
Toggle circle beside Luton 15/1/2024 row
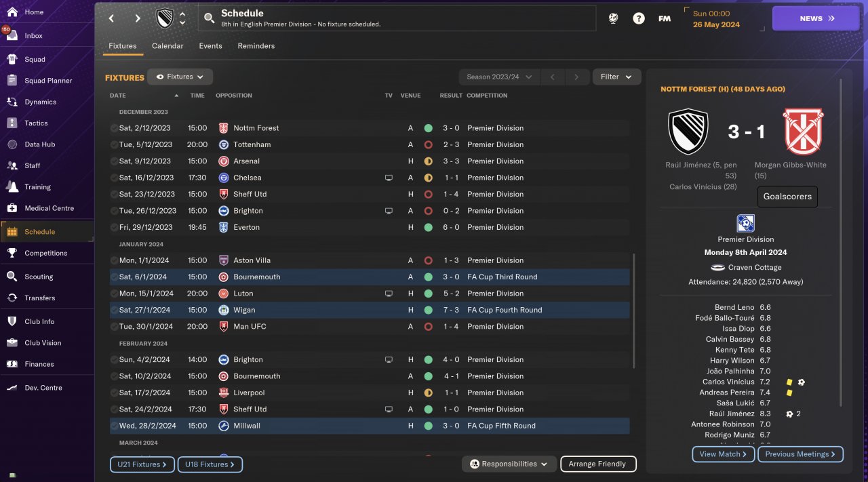click(x=114, y=294)
